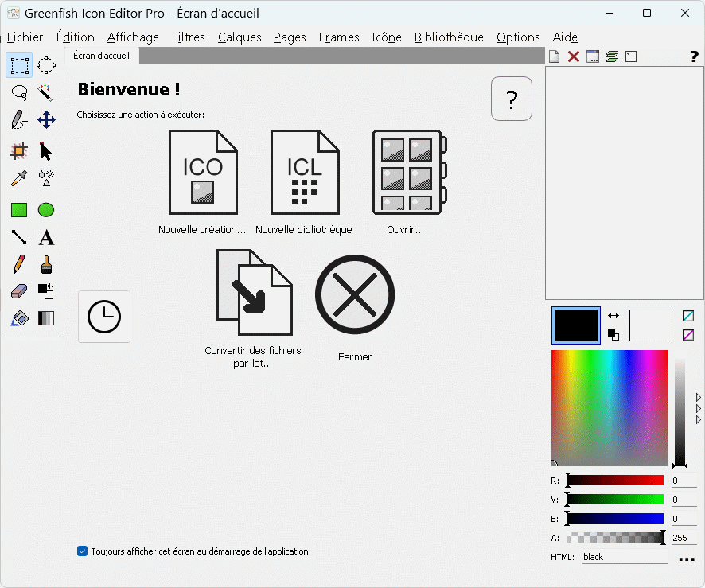Open the Fichier menu

point(25,37)
